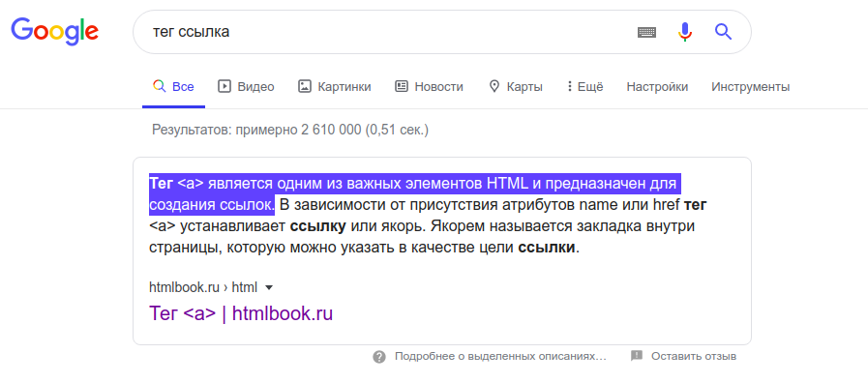Switch to the 'Картинки' tab
Image resolution: width=868 pixels, height=383 pixels.
coord(335,87)
